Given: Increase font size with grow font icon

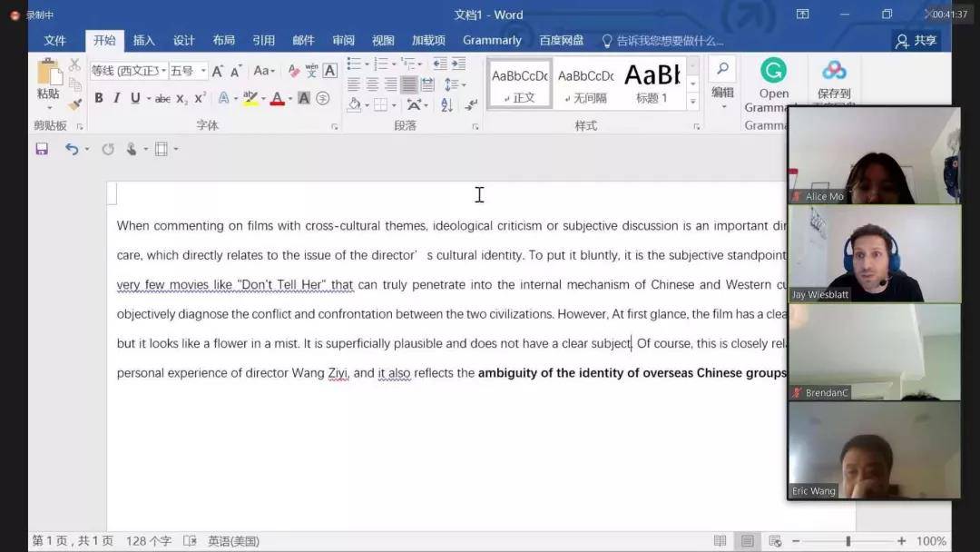Looking at the screenshot, I should (218, 71).
